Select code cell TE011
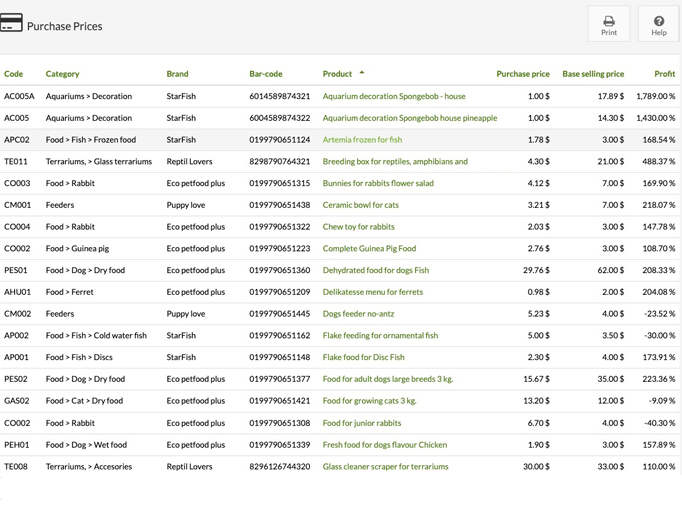The image size is (682, 518). (16, 161)
